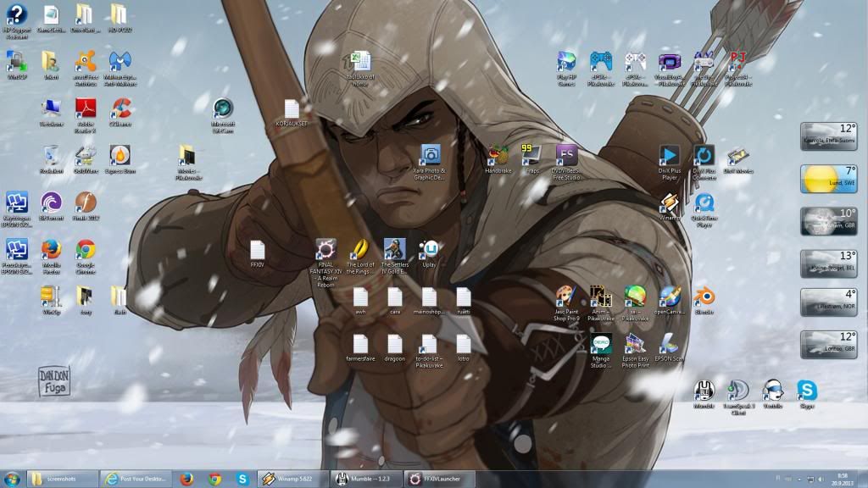
Task: Open the lotro file
Action: (464, 347)
